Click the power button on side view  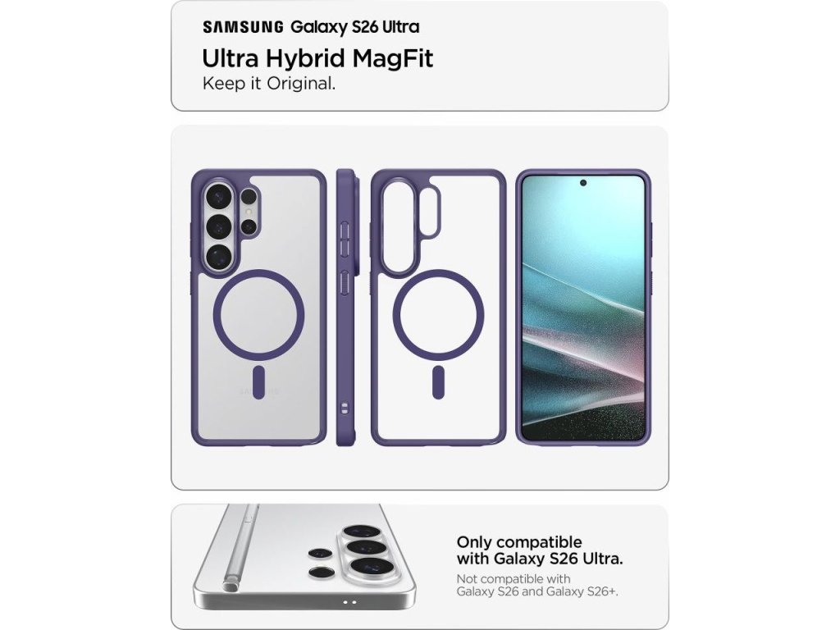click(x=345, y=282)
